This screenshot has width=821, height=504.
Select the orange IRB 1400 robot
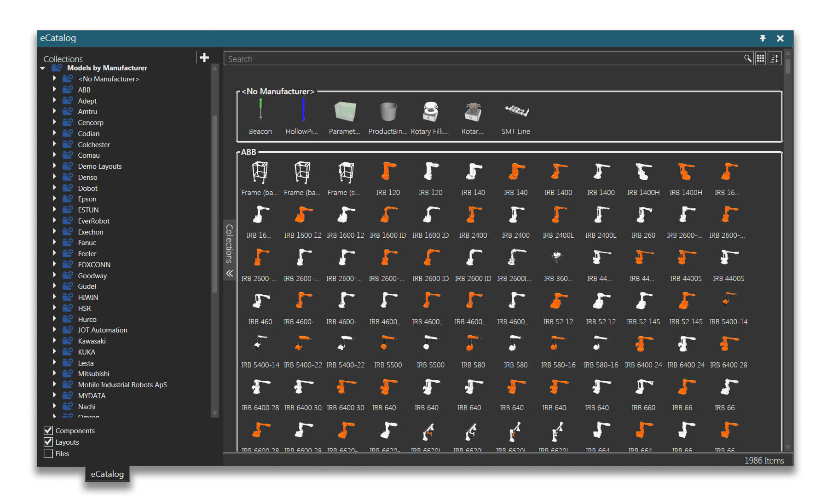click(558, 179)
